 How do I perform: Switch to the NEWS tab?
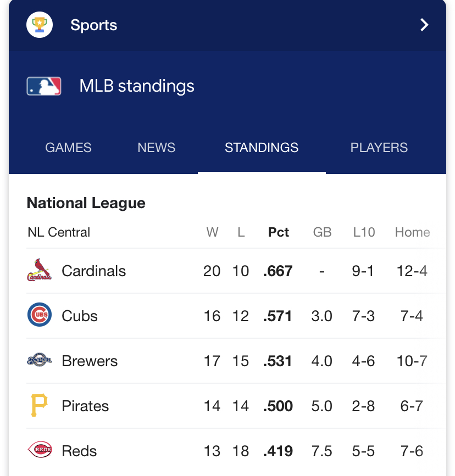[x=156, y=148]
